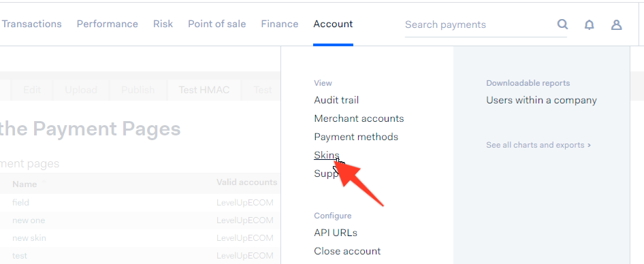This screenshot has width=644, height=264.
Task: Open the Risk menu
Action: [x=163, y=24]
